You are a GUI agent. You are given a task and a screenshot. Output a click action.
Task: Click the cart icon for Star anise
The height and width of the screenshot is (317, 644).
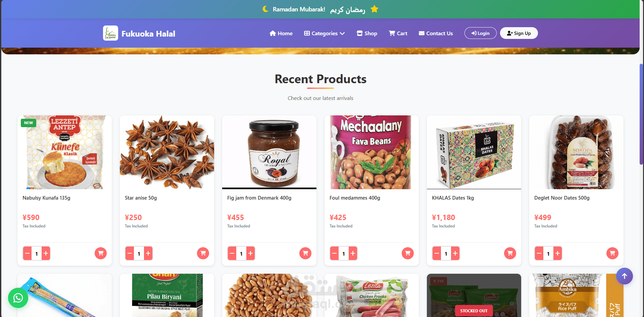point(203,253)
